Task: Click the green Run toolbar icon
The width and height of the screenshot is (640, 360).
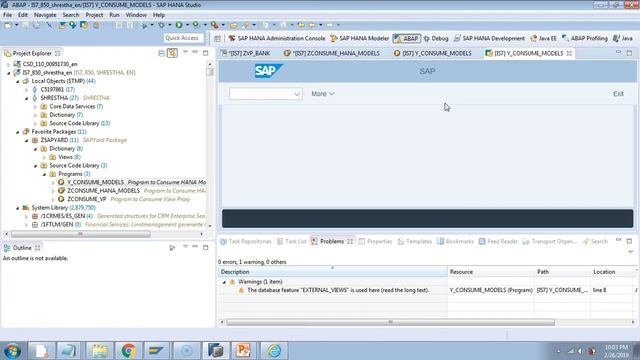Action: (x=179, y=25)
